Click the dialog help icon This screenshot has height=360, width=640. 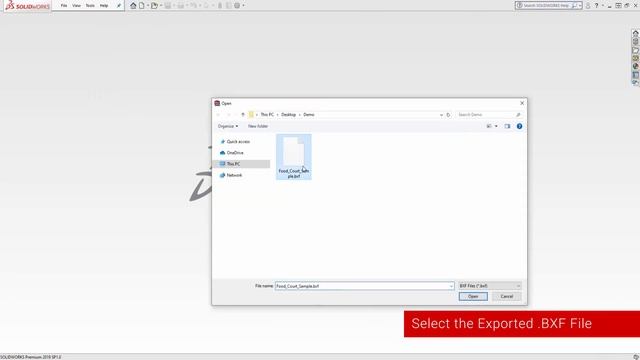519,126
